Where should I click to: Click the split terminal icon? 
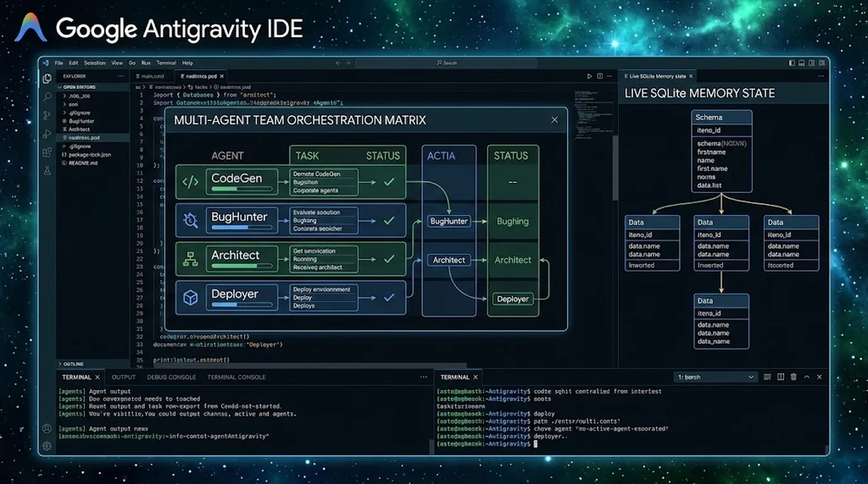pyautogui.click(x=780, y=377)
